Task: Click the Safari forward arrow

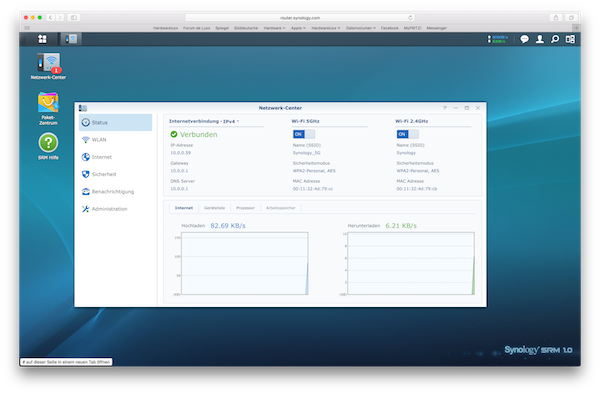Action: (59, 18)
